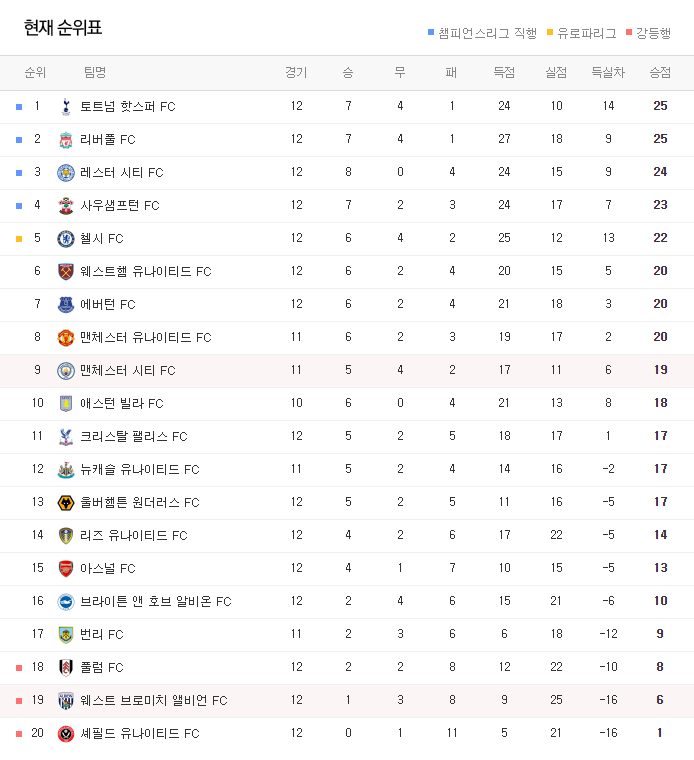
Task: Click the orange 유로파리그 legend swatch
Action: (550, 32)
